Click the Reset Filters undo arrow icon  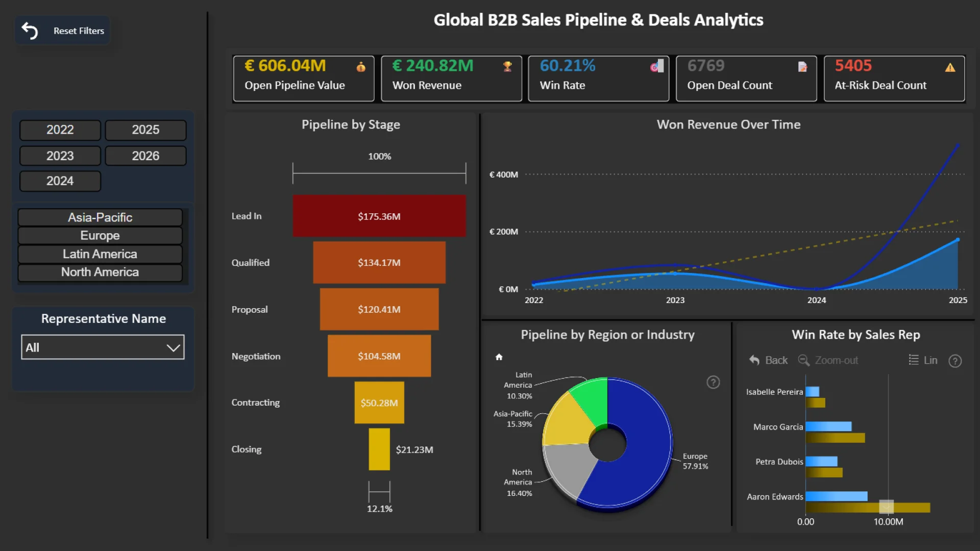(30, 31)
